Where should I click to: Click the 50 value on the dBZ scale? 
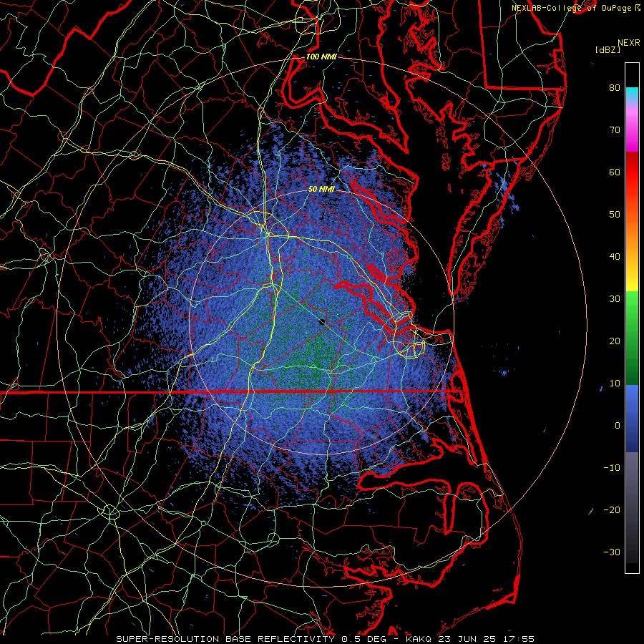[x=615, y=215]
